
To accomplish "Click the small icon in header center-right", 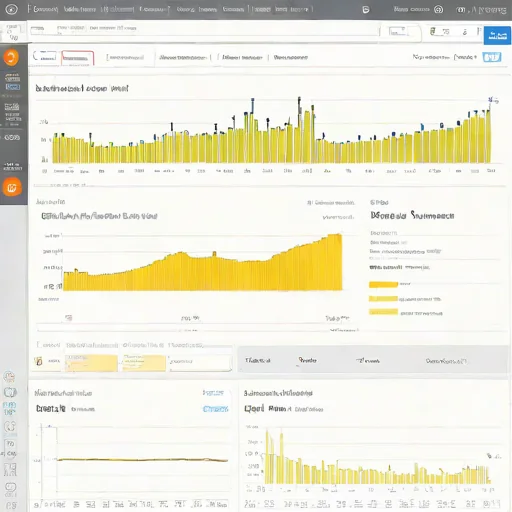I will pyautogui.click(x=366, y=10).
